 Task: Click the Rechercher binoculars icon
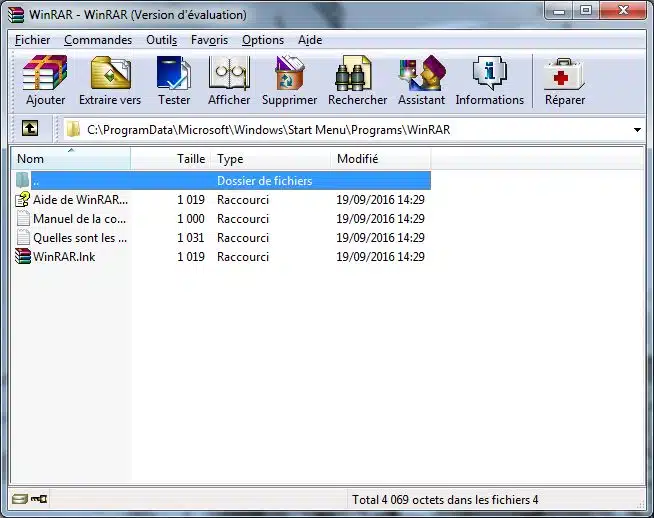353,73
